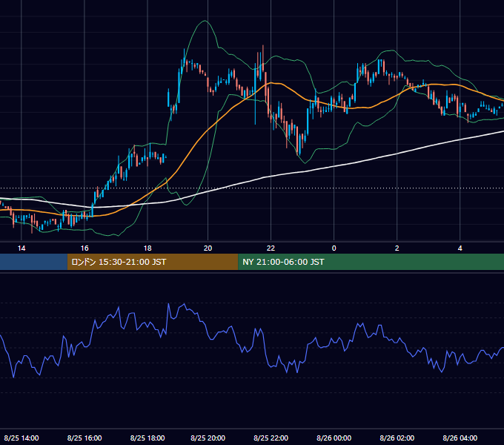Click the 8/25 14:00 date label

click(x=21, y=438)
